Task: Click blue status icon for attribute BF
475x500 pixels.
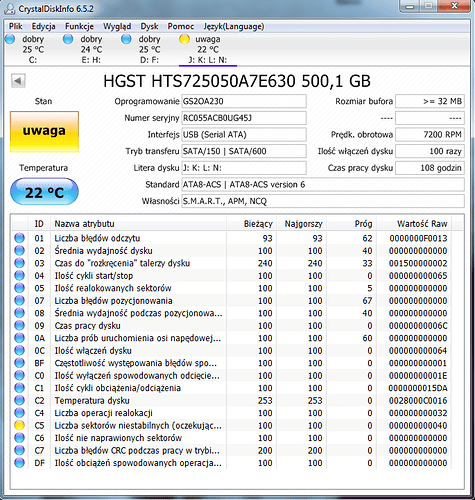Action: click(19, 363)
